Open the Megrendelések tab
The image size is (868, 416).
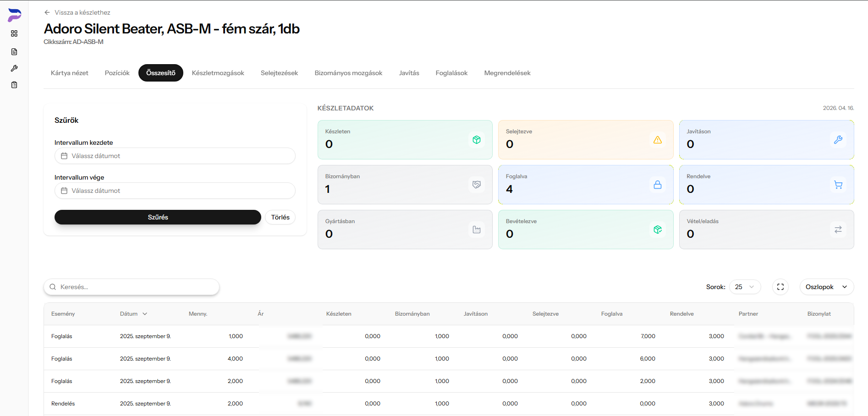tap(507, 73)
